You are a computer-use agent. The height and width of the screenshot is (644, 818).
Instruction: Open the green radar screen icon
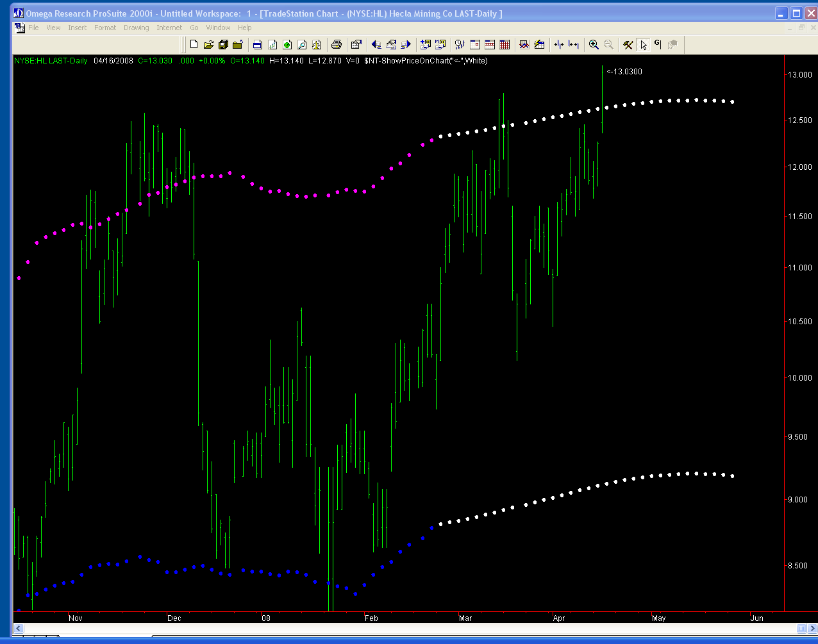point(287,44)
